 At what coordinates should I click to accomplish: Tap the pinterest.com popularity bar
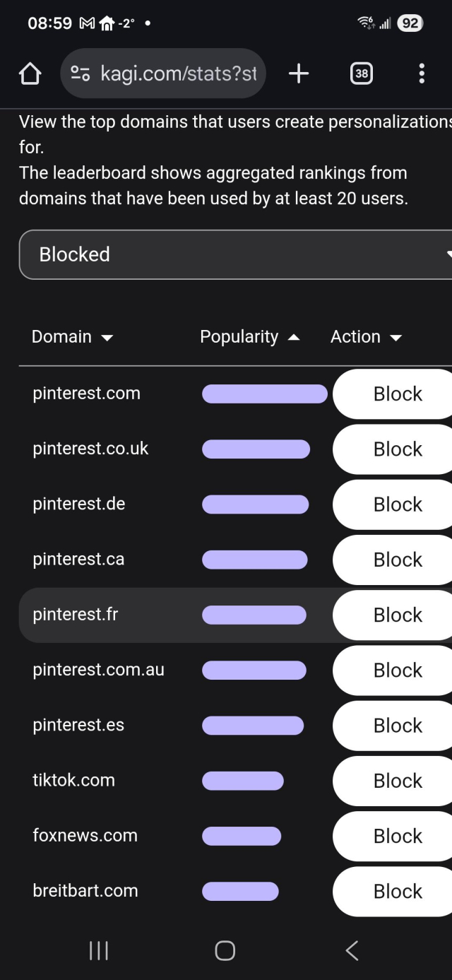click(264, 394)
